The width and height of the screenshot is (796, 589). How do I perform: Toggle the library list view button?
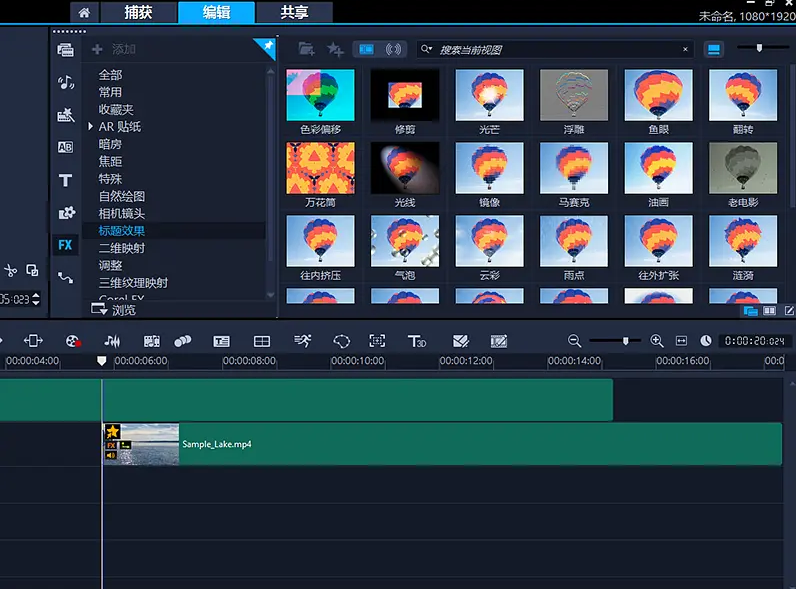point(714,49)
